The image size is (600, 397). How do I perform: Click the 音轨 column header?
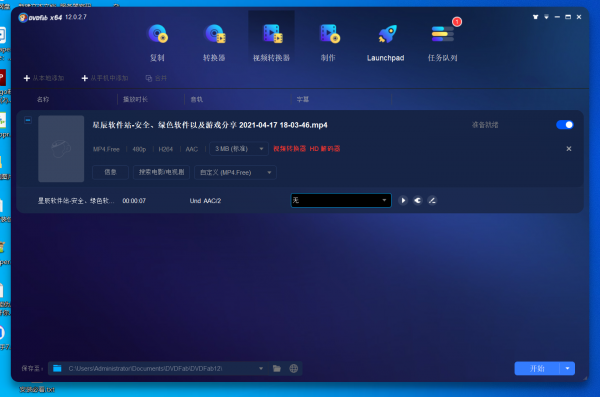coord(197,100)
